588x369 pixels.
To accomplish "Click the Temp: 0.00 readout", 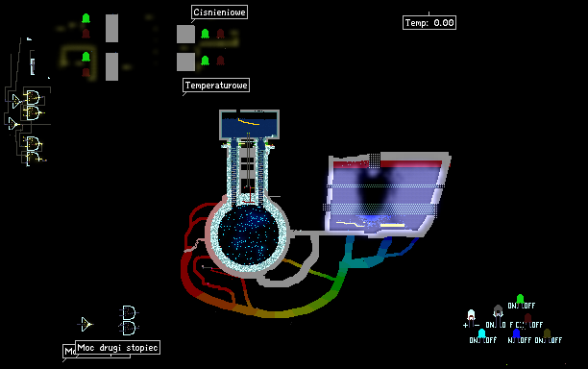I will tap(429, 22).
